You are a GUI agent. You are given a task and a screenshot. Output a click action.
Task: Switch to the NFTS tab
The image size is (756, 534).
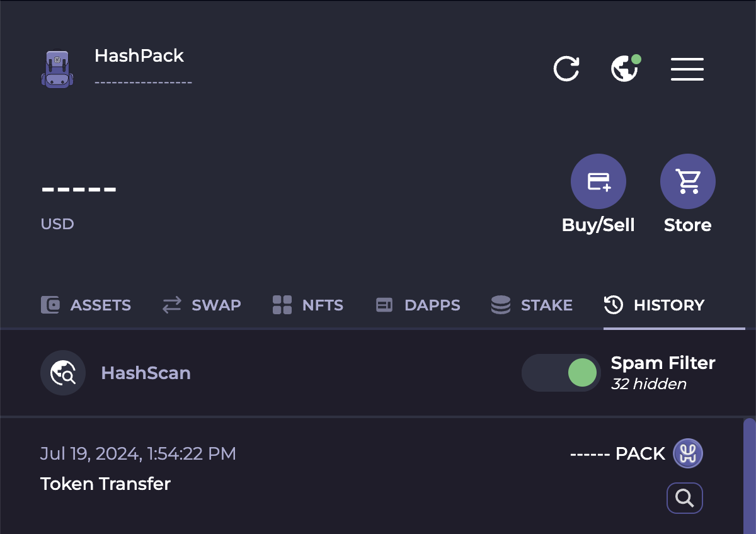[x=307, y=305]
